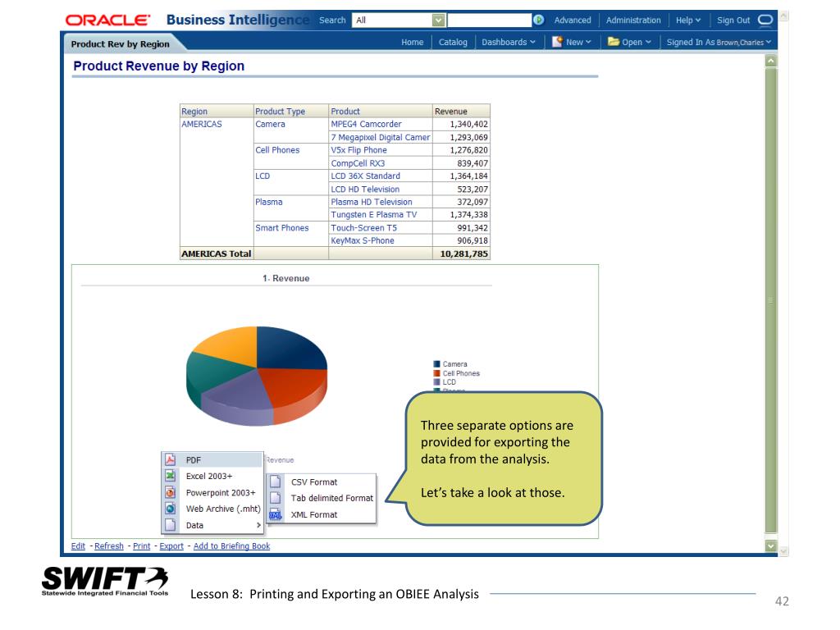
Task: Click the oval icon beside Sign Out
Action: click(x=765, y=20)
